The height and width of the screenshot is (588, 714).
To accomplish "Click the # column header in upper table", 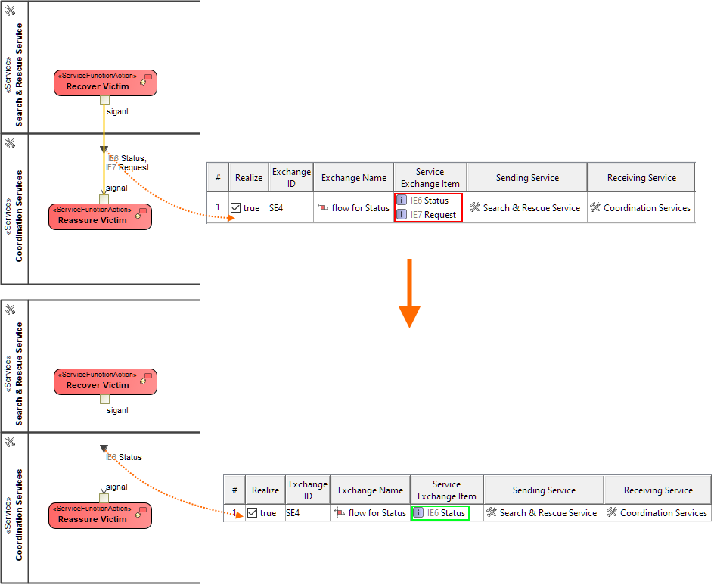I will coord(218,178).
